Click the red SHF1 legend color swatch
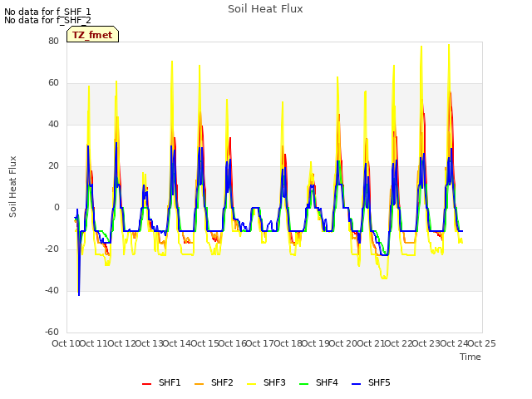 point(146,384)
